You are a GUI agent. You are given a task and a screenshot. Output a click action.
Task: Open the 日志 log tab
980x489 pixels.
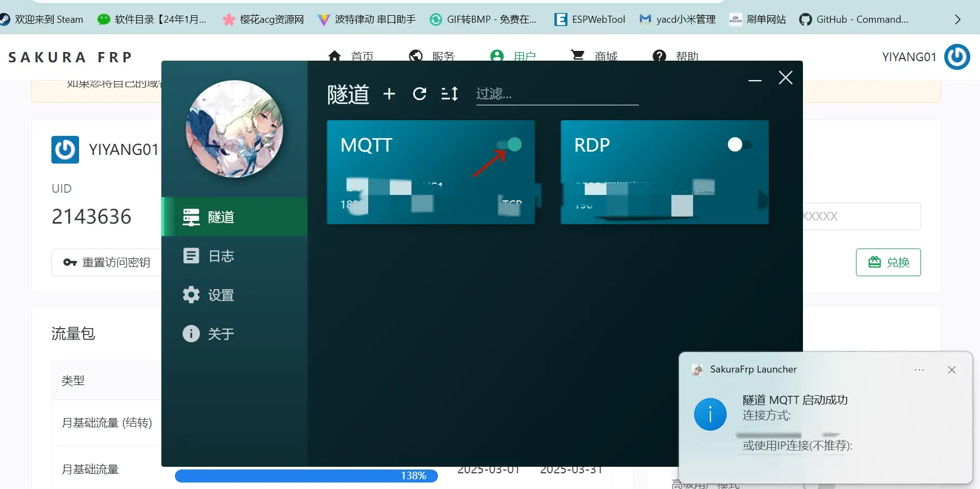[x=234, y=256]
